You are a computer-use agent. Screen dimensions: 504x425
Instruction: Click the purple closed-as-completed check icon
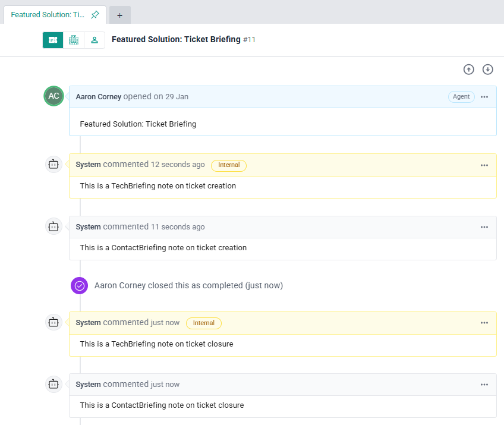[x=80, y=286]
